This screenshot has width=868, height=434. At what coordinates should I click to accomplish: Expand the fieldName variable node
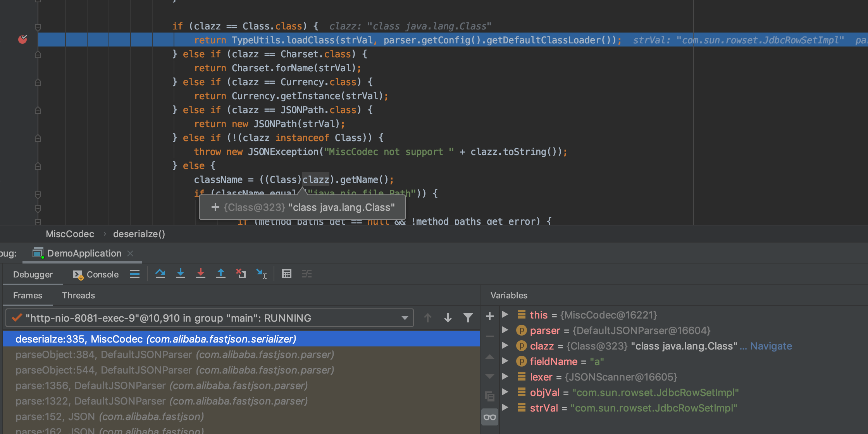click(x=505, y=361)
